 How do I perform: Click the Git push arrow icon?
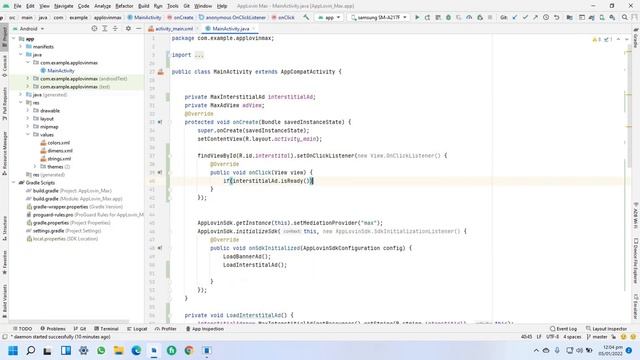click(x=535, y=18)
